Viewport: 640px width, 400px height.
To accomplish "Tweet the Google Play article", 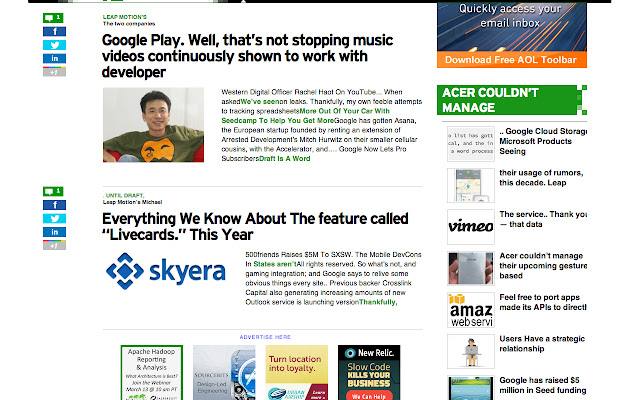I will coord(54,45).
